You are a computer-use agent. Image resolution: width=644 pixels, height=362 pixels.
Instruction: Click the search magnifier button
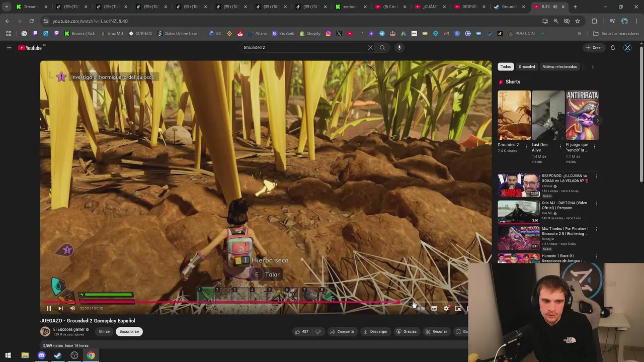pyautogui.click(x=382, y=47)
